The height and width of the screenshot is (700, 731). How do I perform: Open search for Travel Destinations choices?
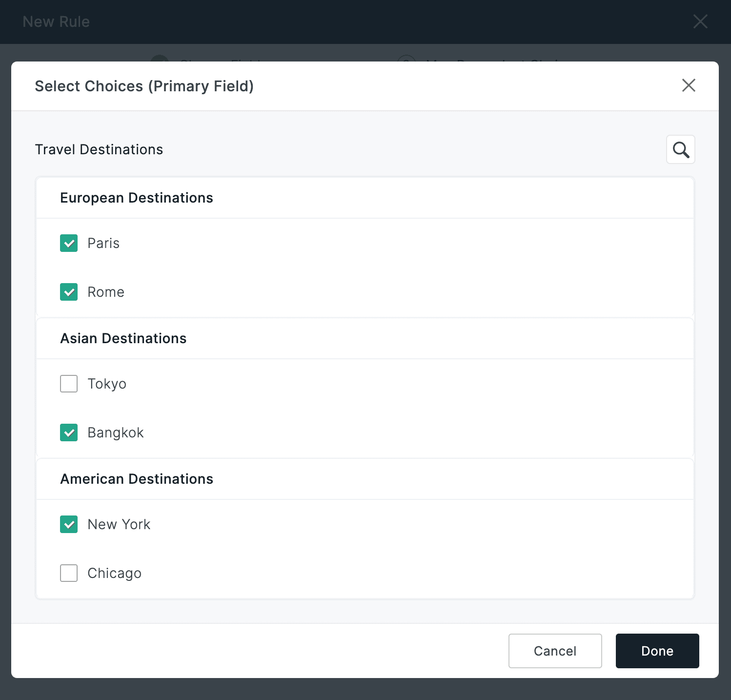click(680, 149)
